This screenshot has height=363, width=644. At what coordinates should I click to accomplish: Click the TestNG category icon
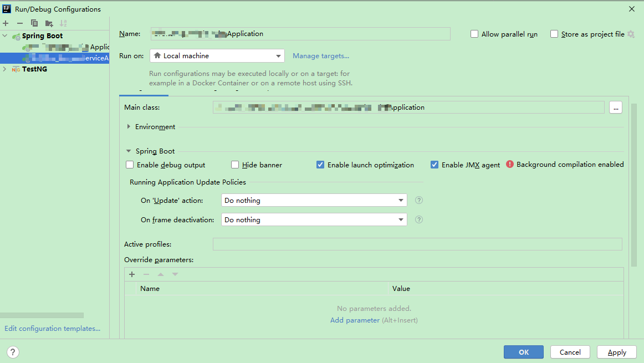(16, 69)
